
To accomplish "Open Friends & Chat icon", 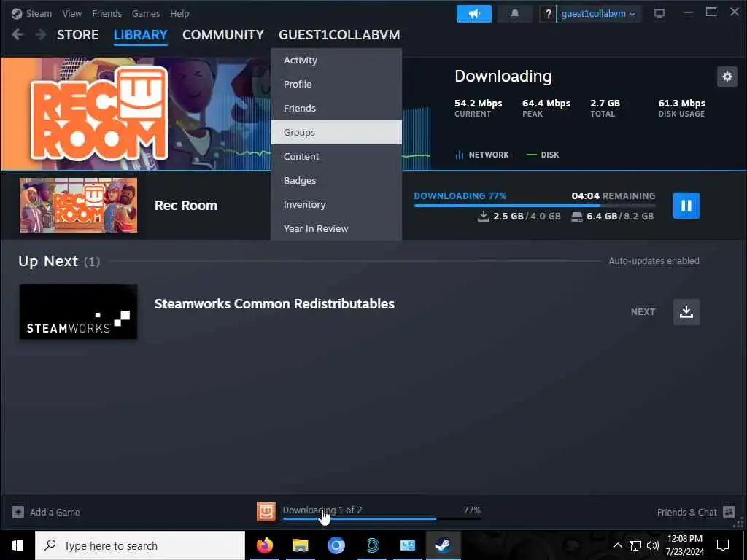I will 729,512.
